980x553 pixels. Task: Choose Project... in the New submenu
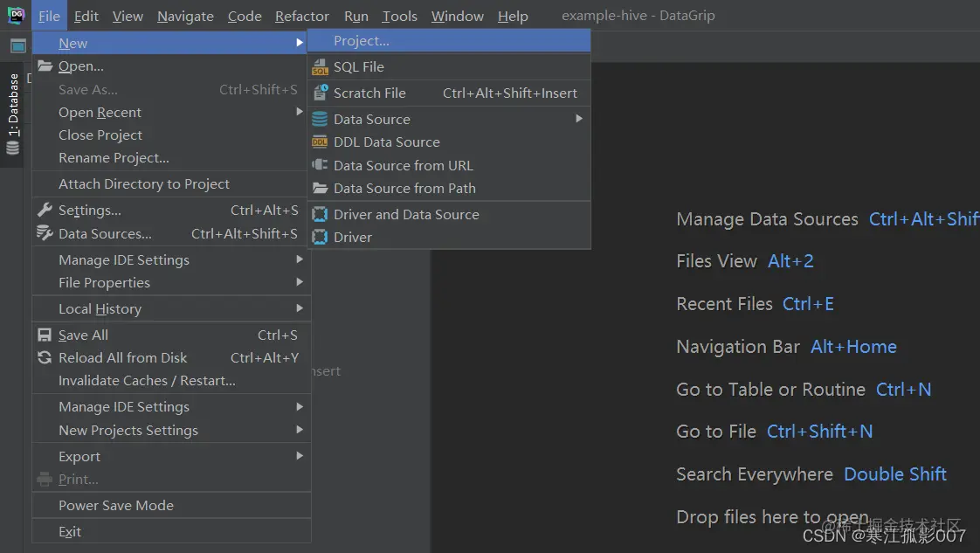click(449, 40)
